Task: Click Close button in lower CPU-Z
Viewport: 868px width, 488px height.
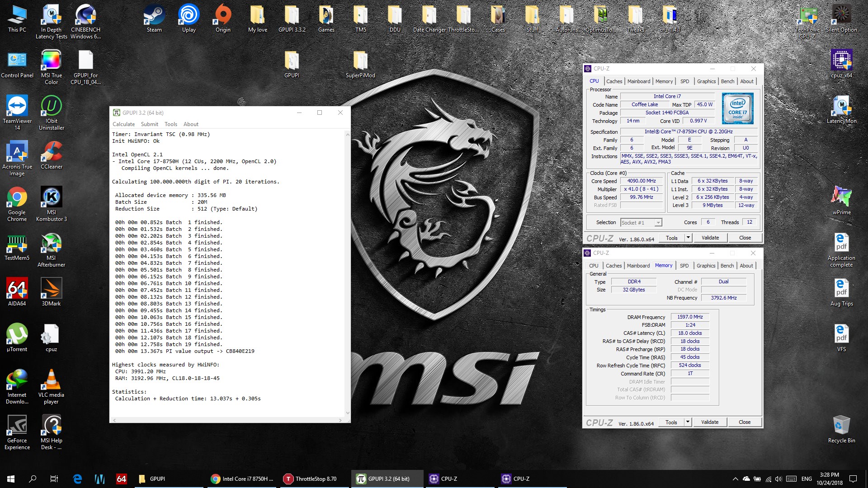Action: 745,422
